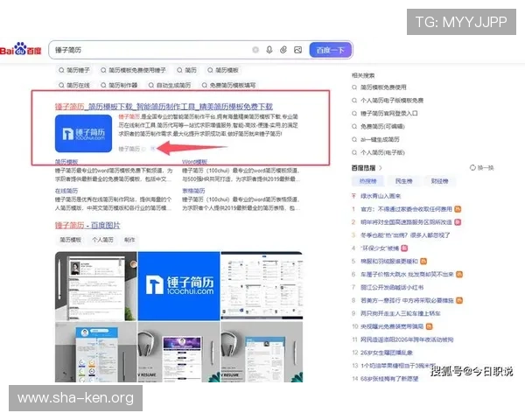Click the Baidu logo

[x=21, y=50]
